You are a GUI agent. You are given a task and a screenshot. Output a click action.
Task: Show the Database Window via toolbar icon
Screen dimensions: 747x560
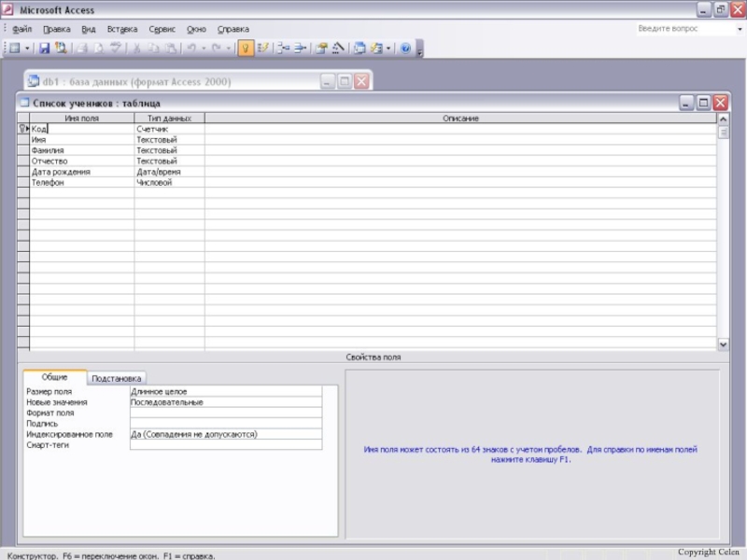(359, 48)
